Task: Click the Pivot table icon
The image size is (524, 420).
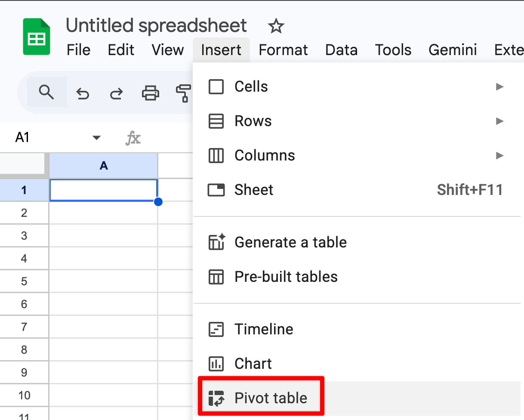Action: click(x=216, y=398)
